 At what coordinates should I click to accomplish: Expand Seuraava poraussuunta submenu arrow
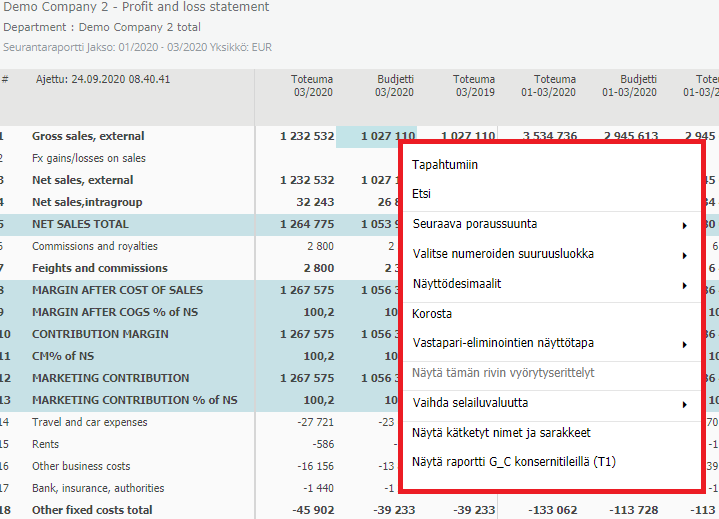(x=684, y=225)
